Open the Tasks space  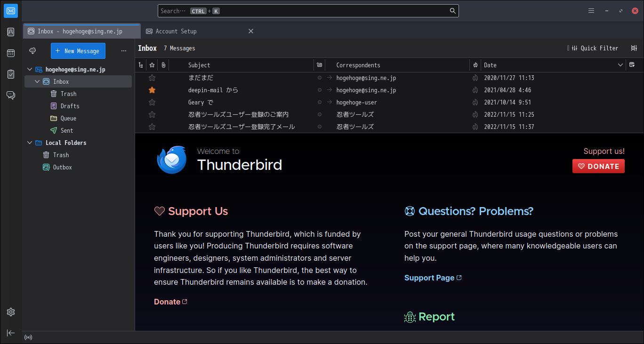[x=11, y=74]
